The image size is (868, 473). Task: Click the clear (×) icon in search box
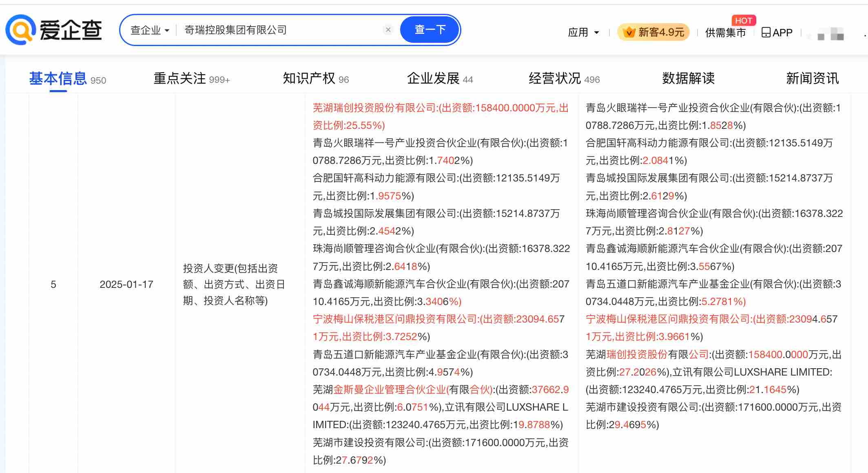388,29
